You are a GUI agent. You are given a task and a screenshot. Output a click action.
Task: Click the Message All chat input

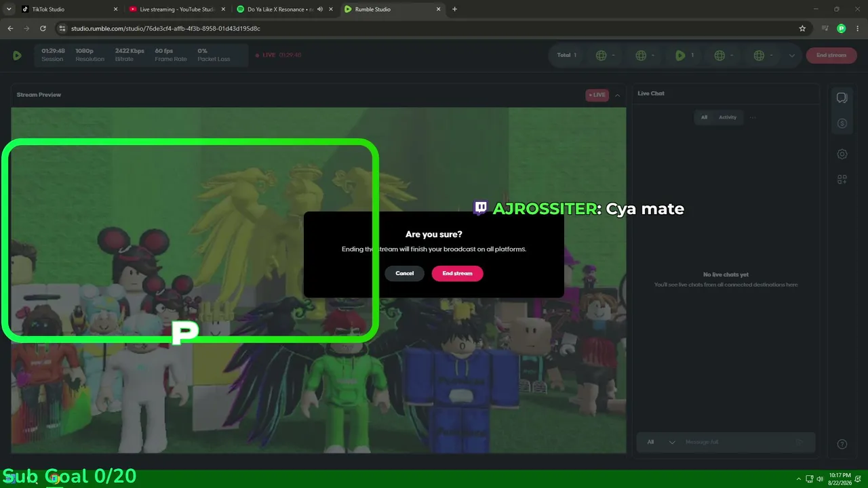(x=736, y=442)
